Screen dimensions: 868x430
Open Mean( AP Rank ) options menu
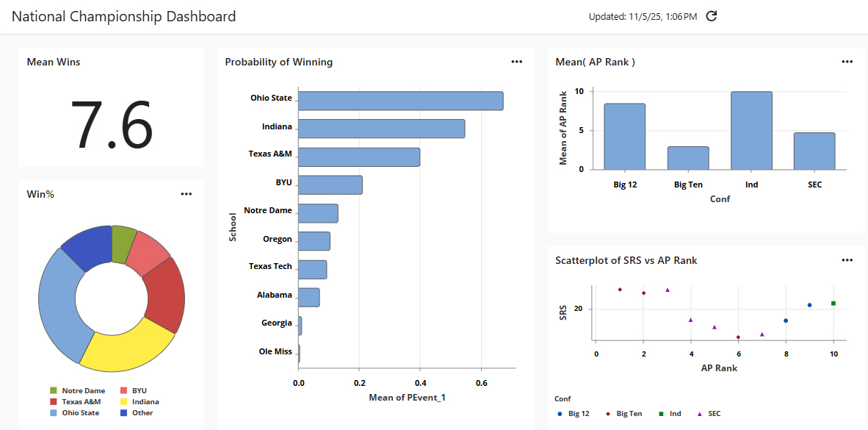coord(847,62)
